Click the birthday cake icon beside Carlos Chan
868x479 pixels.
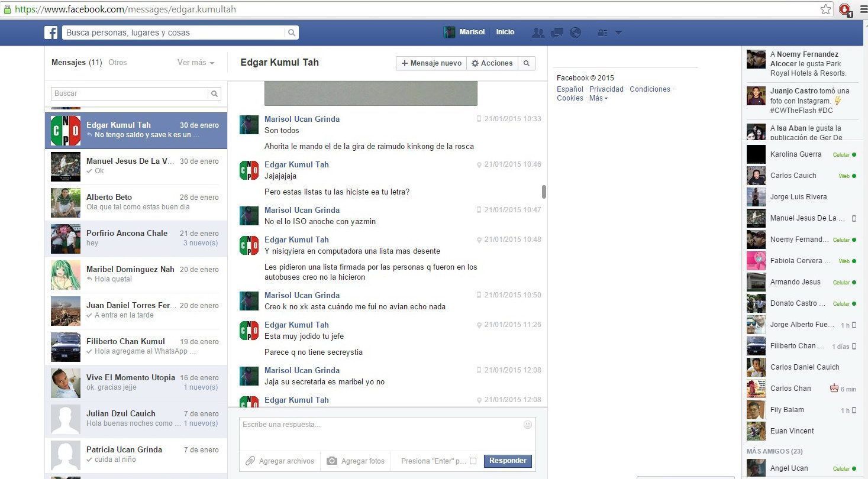(x=834, y=389)
